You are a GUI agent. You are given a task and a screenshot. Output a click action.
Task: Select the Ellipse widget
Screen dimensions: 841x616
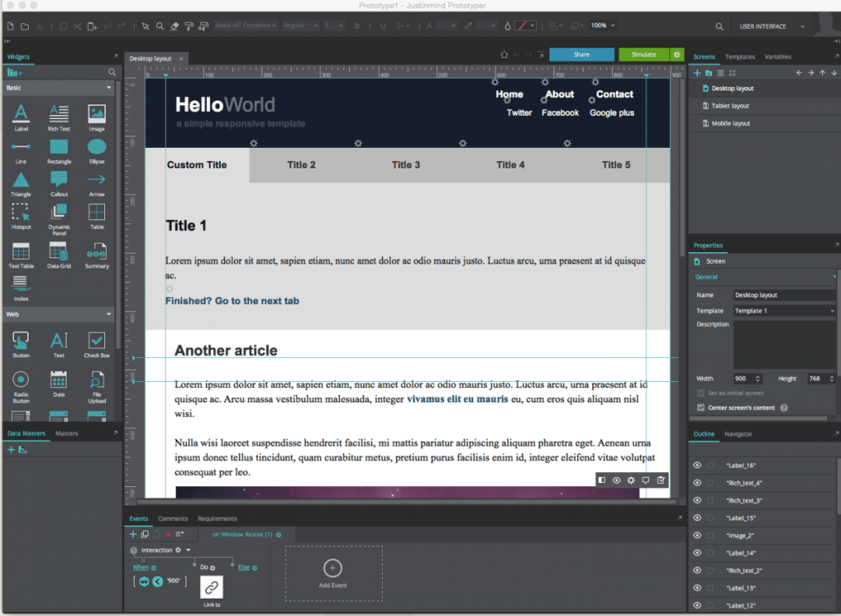(97, 149)
